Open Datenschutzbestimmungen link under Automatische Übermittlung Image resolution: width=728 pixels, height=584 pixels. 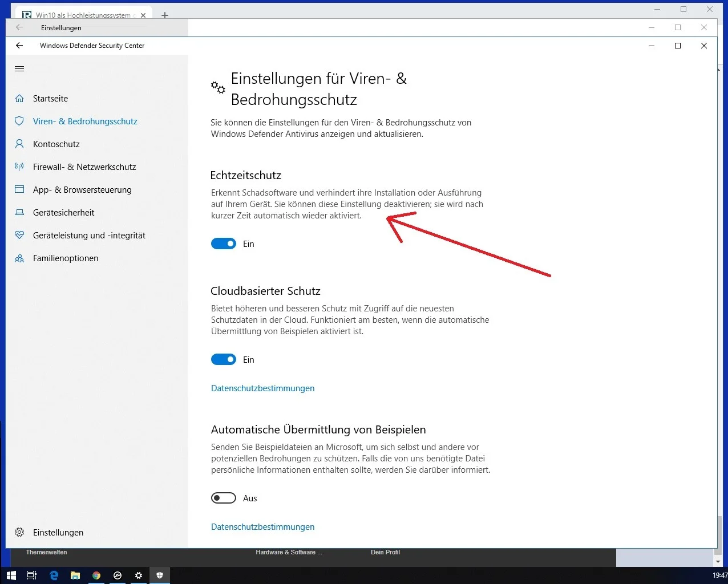263,527
